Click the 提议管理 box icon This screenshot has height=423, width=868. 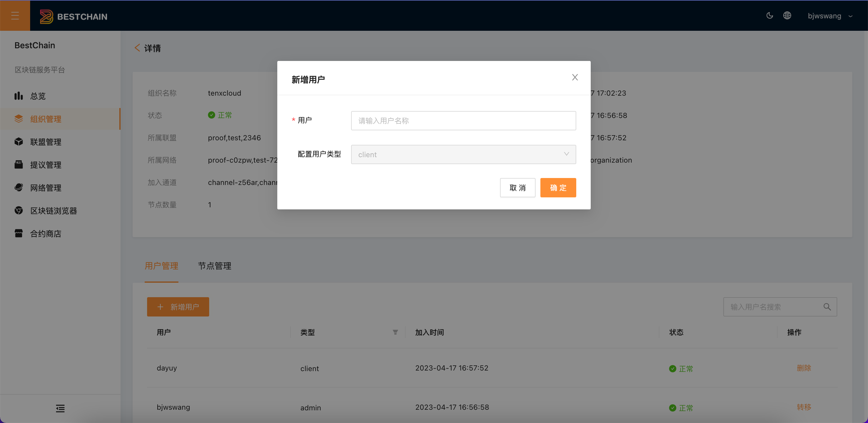click(18, 165)
